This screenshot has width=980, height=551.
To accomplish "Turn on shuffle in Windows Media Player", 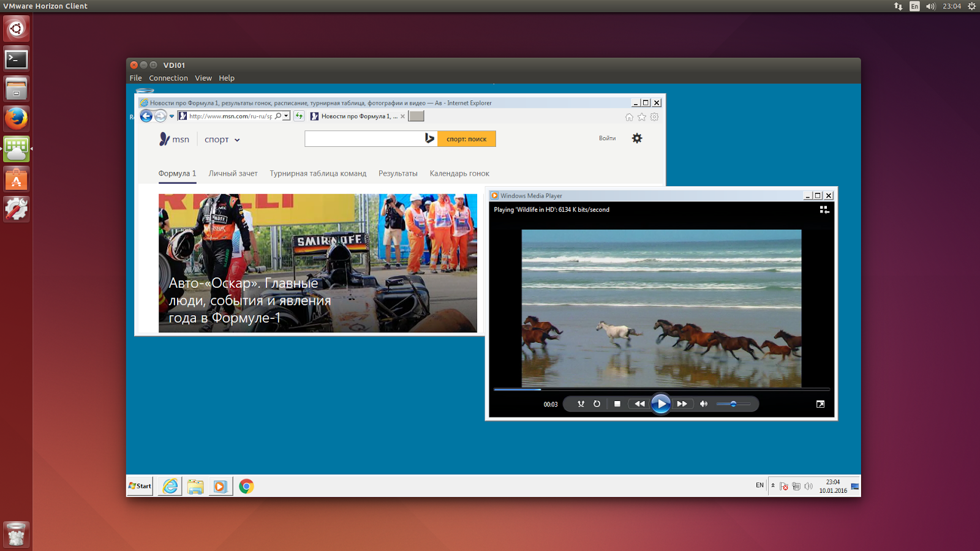I will point(581,404).
